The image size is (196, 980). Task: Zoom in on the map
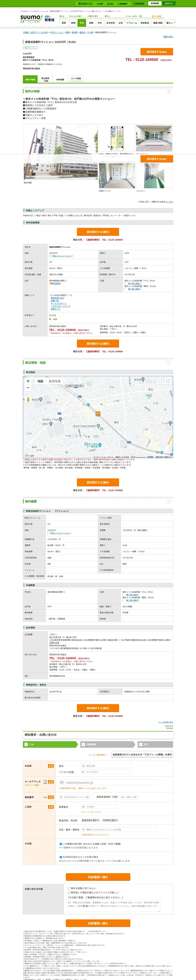(28, 381)
